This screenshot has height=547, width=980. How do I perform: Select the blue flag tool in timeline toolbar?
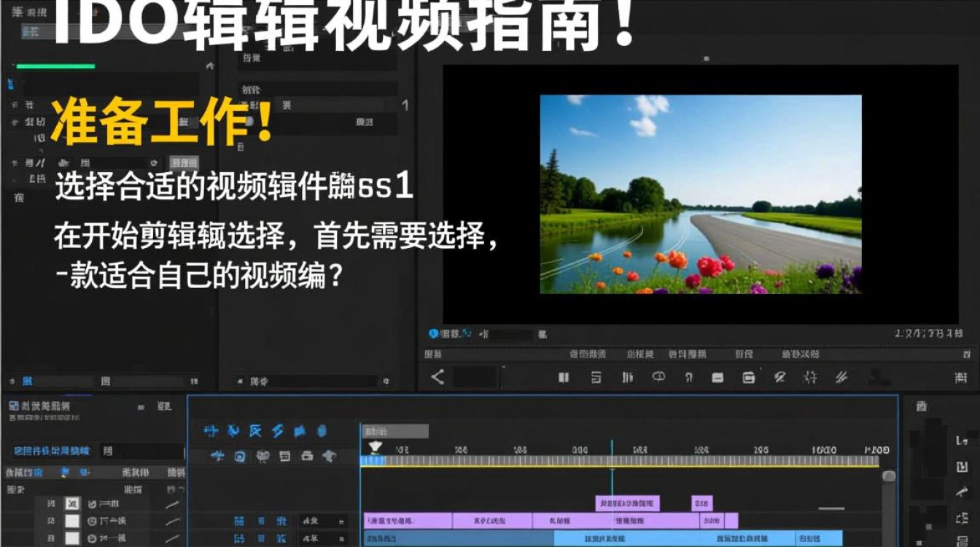coord(299,431)
